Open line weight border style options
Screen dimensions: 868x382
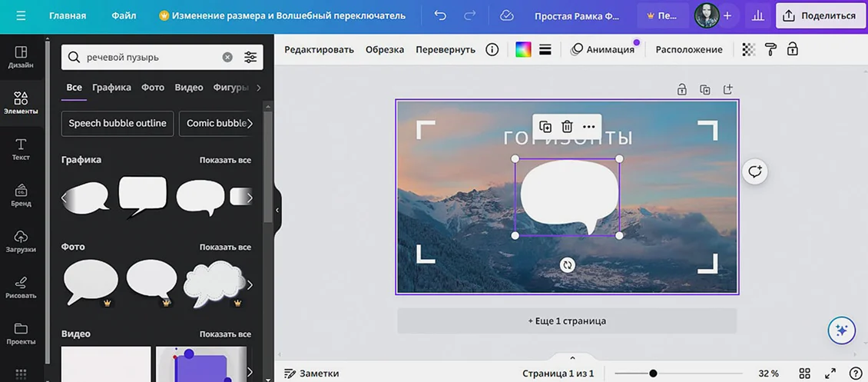point(545,49)
